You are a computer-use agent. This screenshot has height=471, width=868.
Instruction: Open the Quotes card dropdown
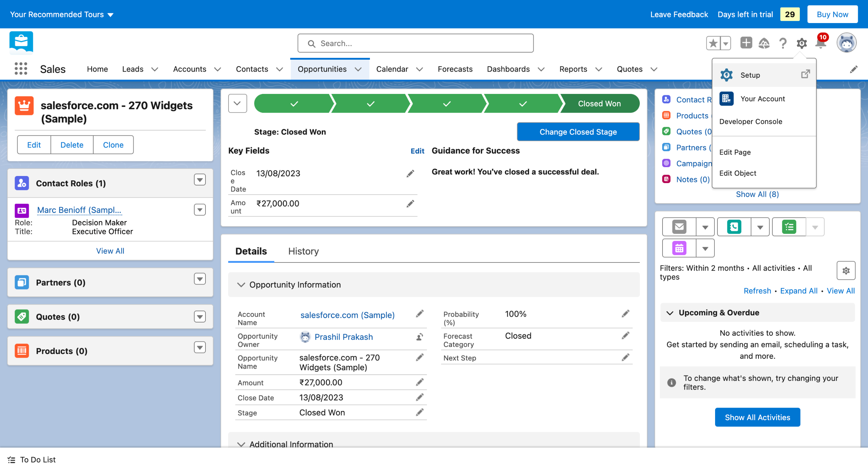pos(200,316)
